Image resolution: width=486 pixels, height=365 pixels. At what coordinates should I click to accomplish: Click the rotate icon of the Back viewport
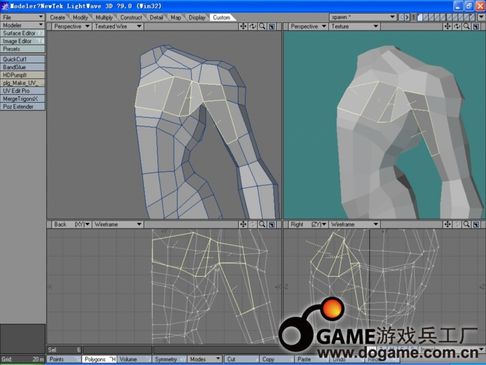point(253,224)
